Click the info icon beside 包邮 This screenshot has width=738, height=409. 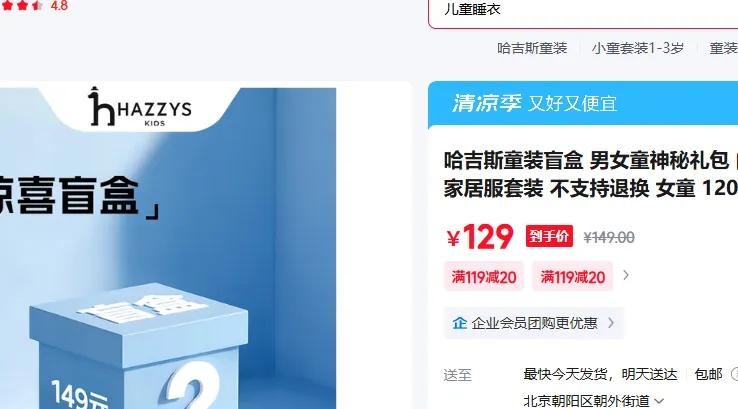click(x=734, y=374)
